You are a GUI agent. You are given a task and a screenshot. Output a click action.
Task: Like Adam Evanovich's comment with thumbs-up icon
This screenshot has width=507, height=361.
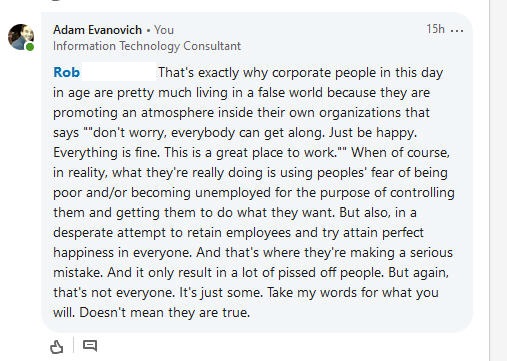(56, 347)
